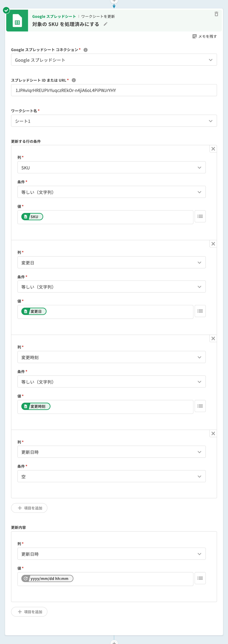228x644 pixels.
Task: Click the Google スプレッドシート app link in the header
Action: point(54,16)
